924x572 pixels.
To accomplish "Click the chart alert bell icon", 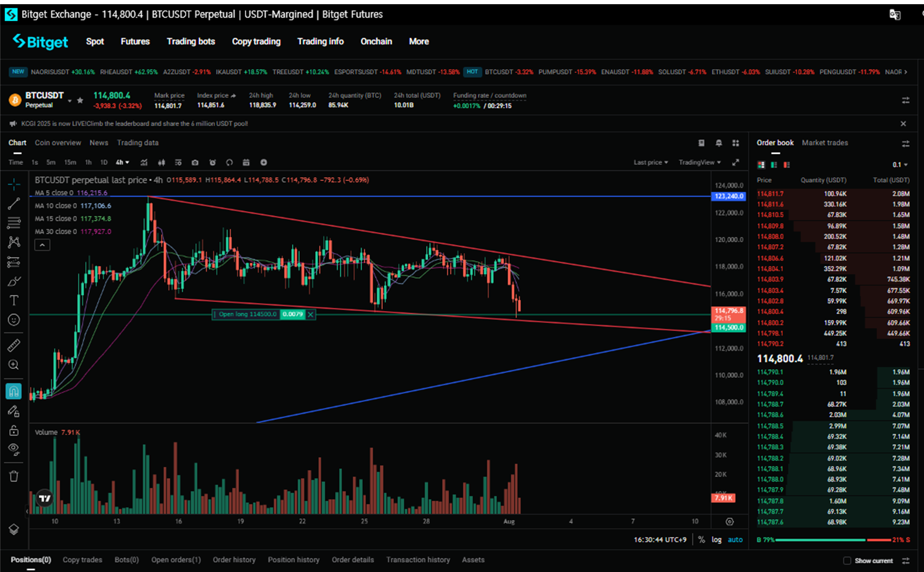I will (719, 143).
